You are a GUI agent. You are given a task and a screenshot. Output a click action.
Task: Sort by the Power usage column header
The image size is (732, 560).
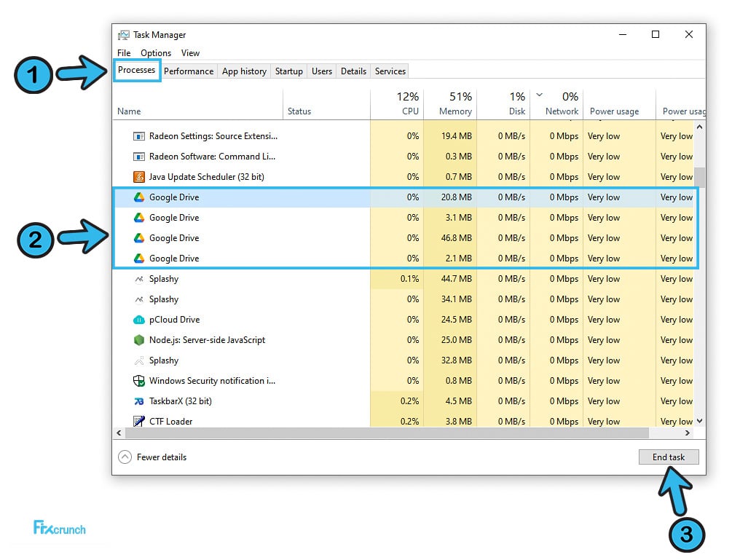(620, 105)
